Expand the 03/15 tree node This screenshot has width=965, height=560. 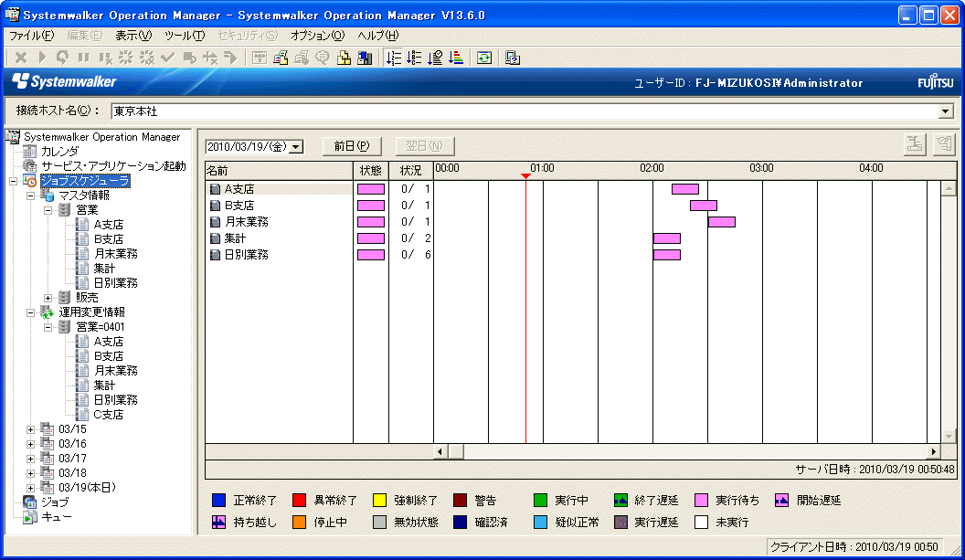(x=31, y=429)
